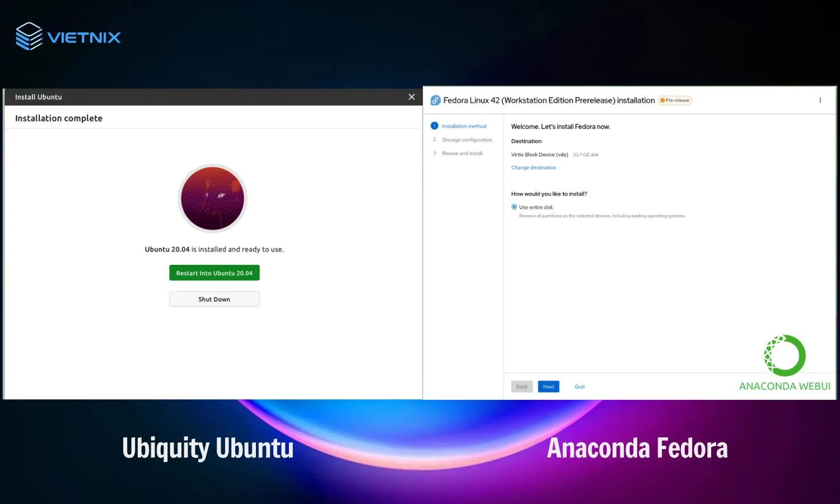
Task: Click the Install Ubuntu title text
Action: [x=38, y=97]
